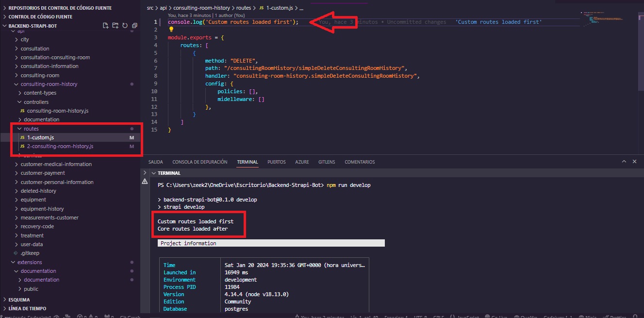Collapse the TERMINAL group header
The height and width of the screenshot is (318, 644).
[x=154, y=173]
